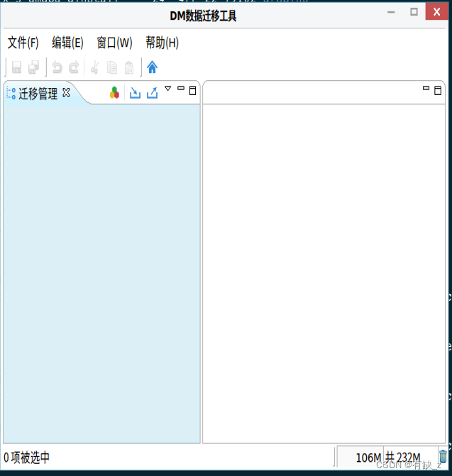Maximize the DM数据迁移工具 window
This screenshot has height=476, width=452.
coord(414,12)
